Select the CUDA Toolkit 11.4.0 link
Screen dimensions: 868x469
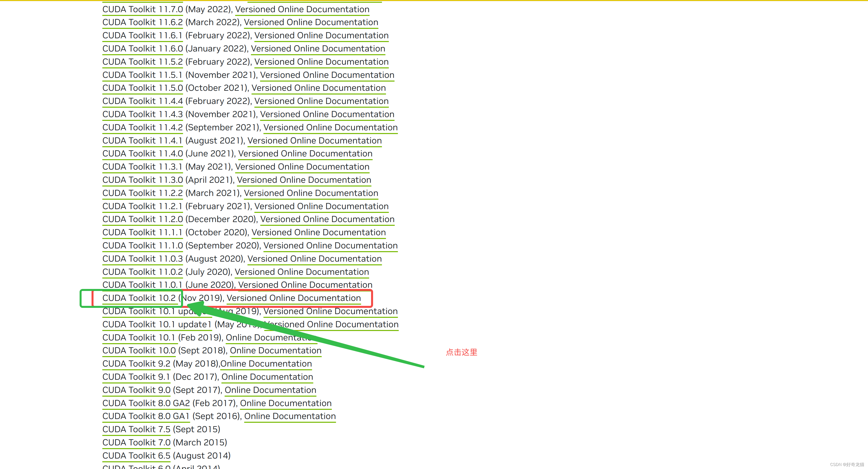pyautogui.click(x=143, y=154)
